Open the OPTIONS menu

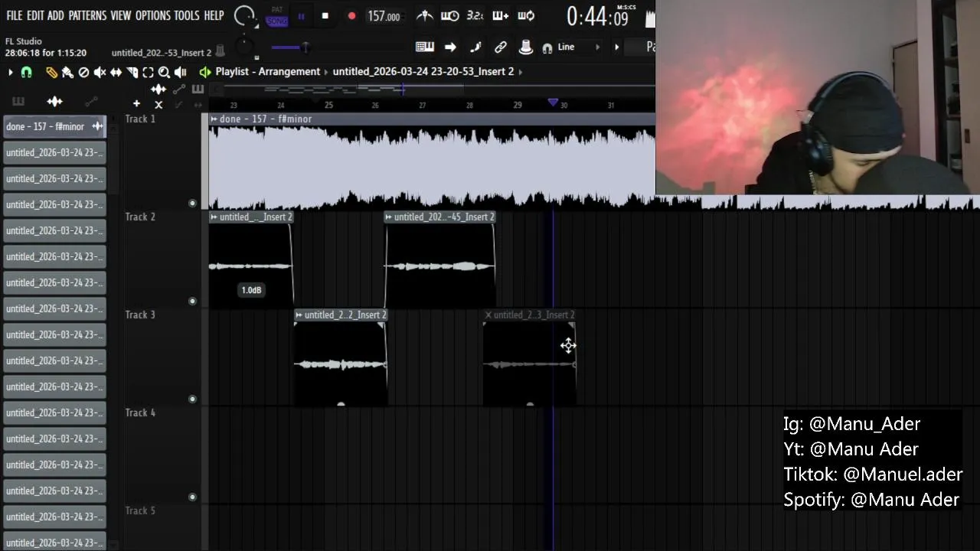click(153, 15)
